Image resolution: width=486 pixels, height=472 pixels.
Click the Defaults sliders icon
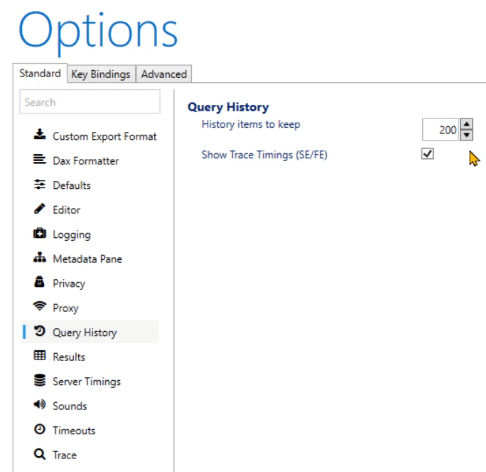coord(40,184)
